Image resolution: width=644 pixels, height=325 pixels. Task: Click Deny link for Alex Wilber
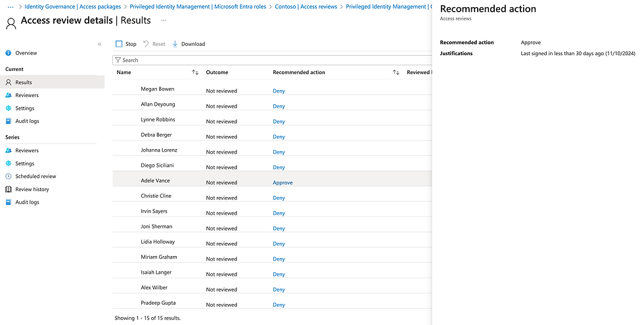[x=279, y=290]
